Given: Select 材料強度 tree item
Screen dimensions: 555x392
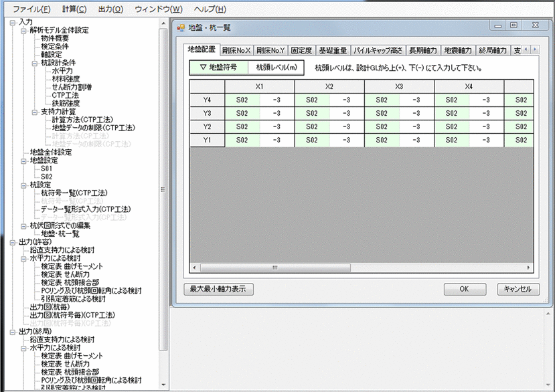Looking at the screenshot, I should pyautogui.click(x=66, y=79).
